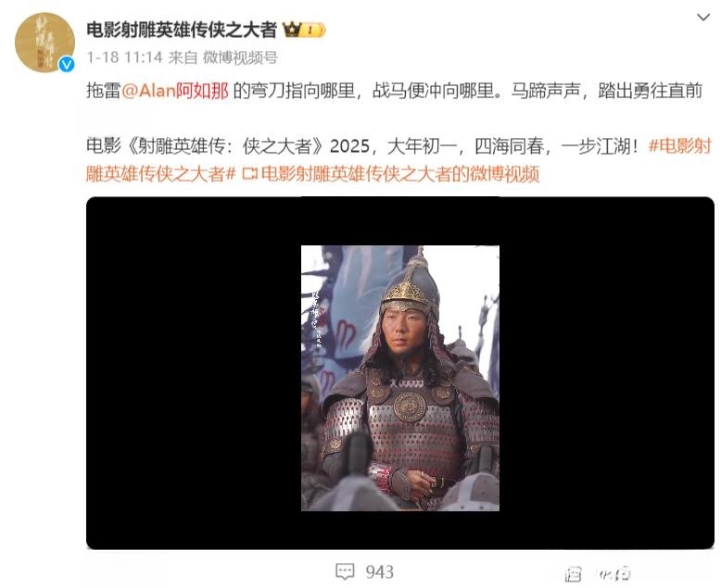721x588 pixels.
Task: Open 电影射雕英雄传侠之大者的微博视频 link
Action: (x=400, y=174)
